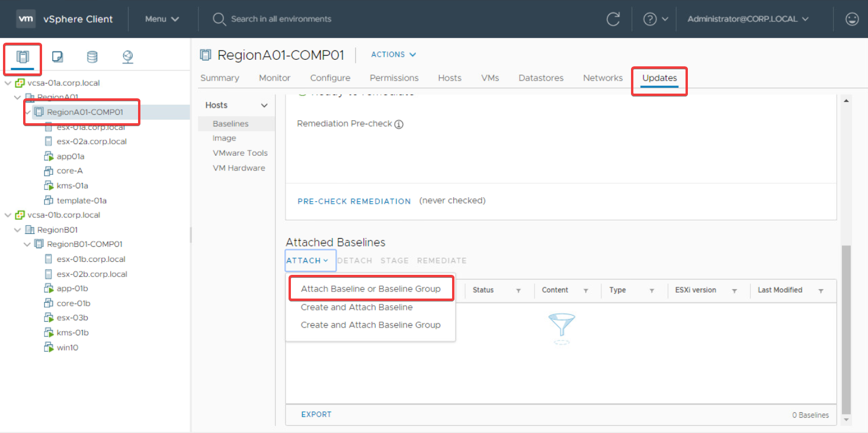Filter the Status column
The image size is (868, 433).
pos(518,291)
